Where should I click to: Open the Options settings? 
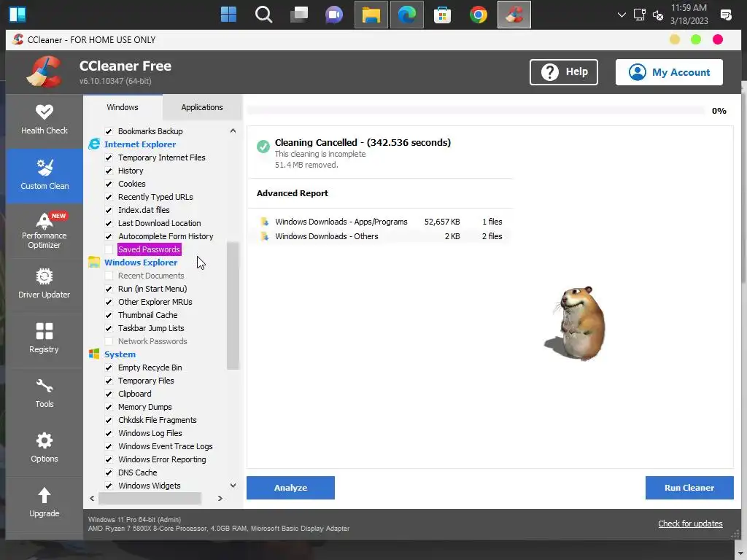44,449
